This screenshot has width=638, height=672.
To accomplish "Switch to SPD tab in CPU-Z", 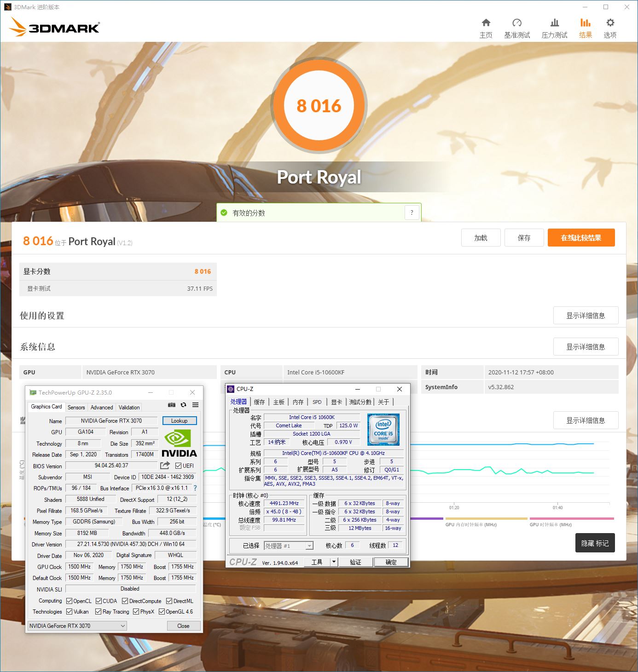I will pyautogui.click(x=317, y=402).
